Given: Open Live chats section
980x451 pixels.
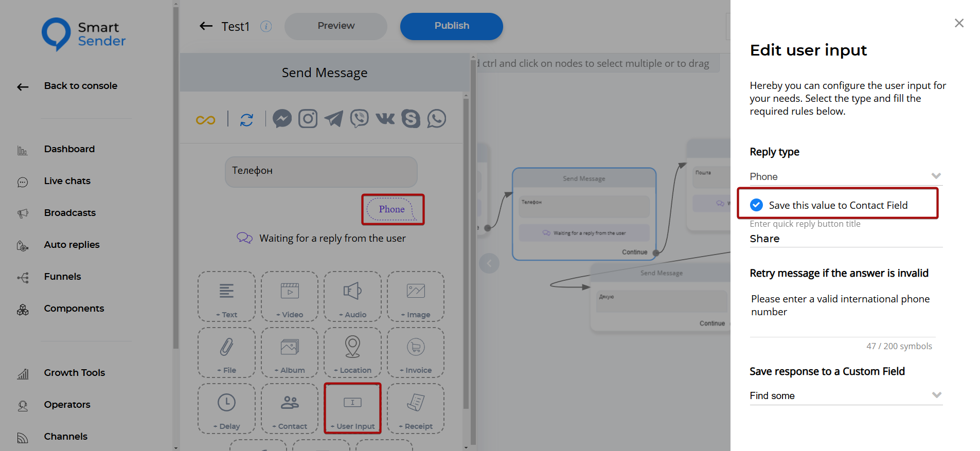Looking at the screenshot, I should click(67, 181).
